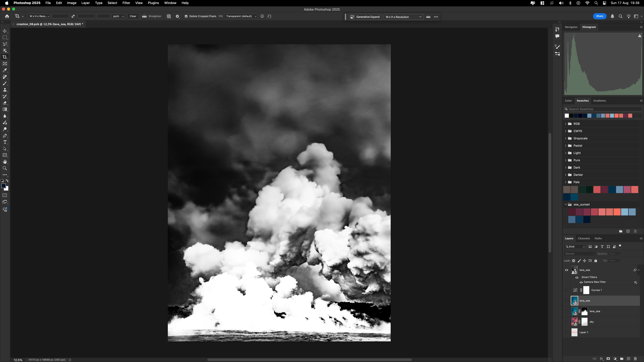Click the crop overlay grid icon

click(x=169, y=16)
